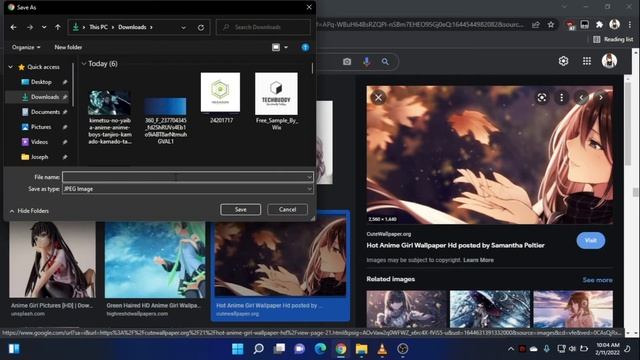
Task: Open preview image more options menu
Action: [562, 98]
